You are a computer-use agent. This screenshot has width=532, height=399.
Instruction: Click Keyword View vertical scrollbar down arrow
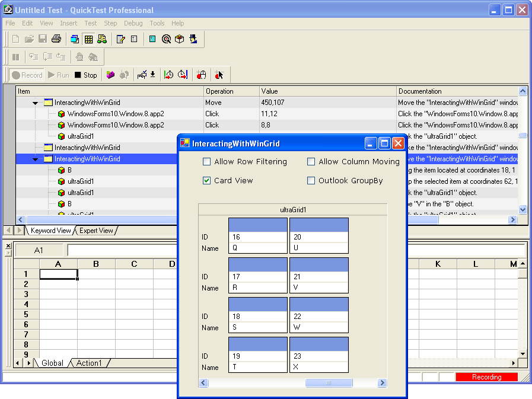523,210
